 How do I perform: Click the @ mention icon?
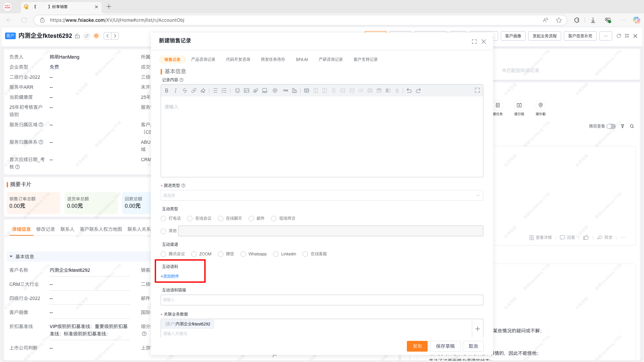[275, 90]
